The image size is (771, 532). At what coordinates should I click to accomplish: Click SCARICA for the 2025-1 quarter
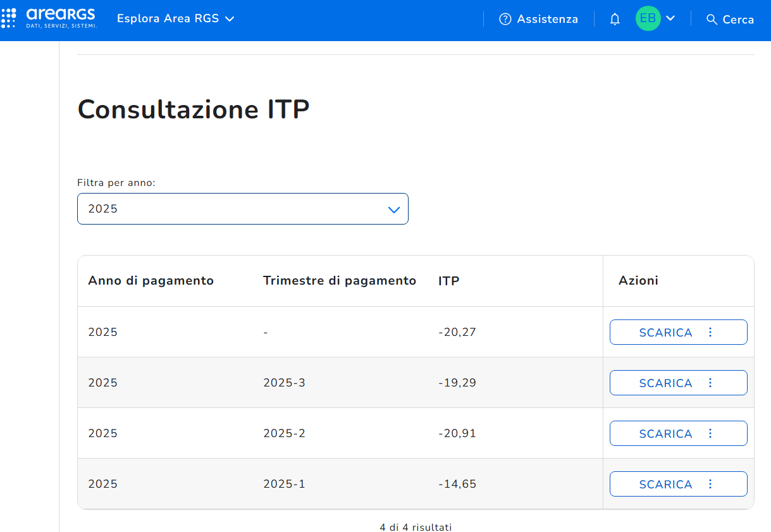point(665,485)
